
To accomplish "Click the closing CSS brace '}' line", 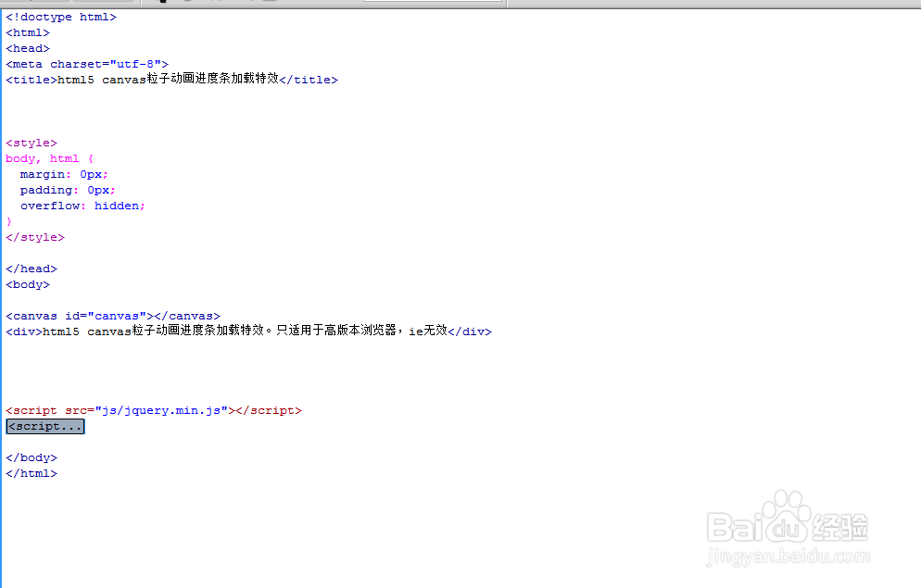I will [x=9, y=222].
